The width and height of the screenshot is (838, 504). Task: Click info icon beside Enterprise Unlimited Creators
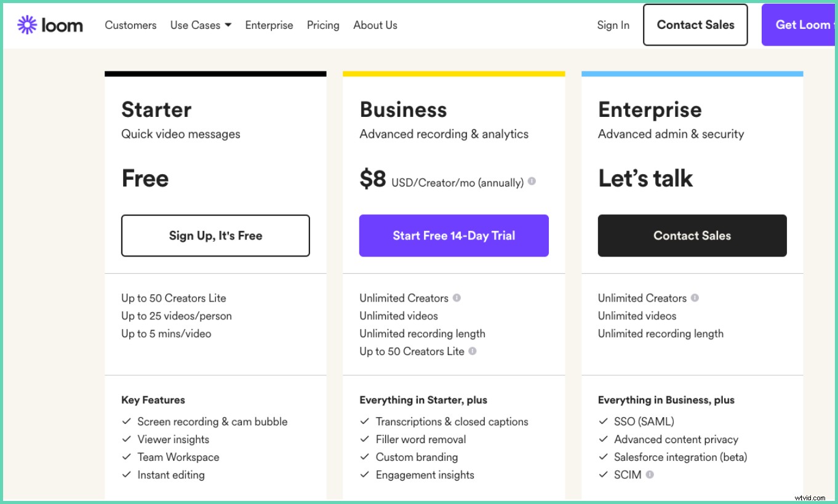point(695,298)
